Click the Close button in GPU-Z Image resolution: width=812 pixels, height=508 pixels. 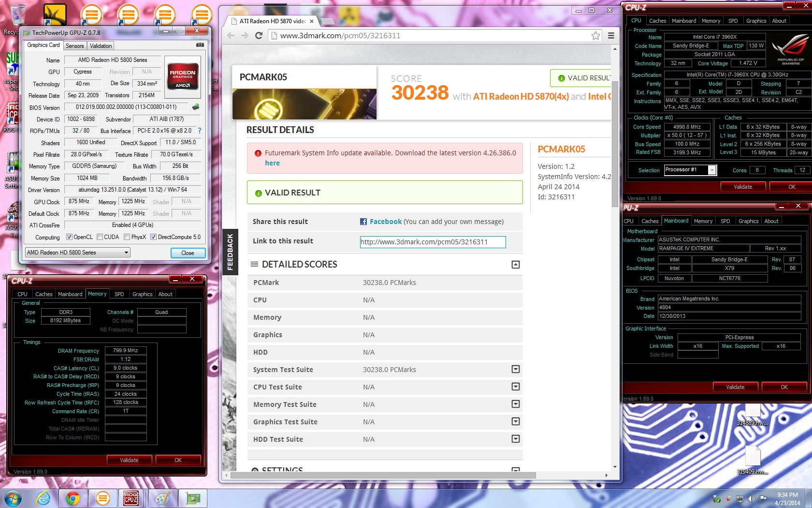tap(188, 253)
